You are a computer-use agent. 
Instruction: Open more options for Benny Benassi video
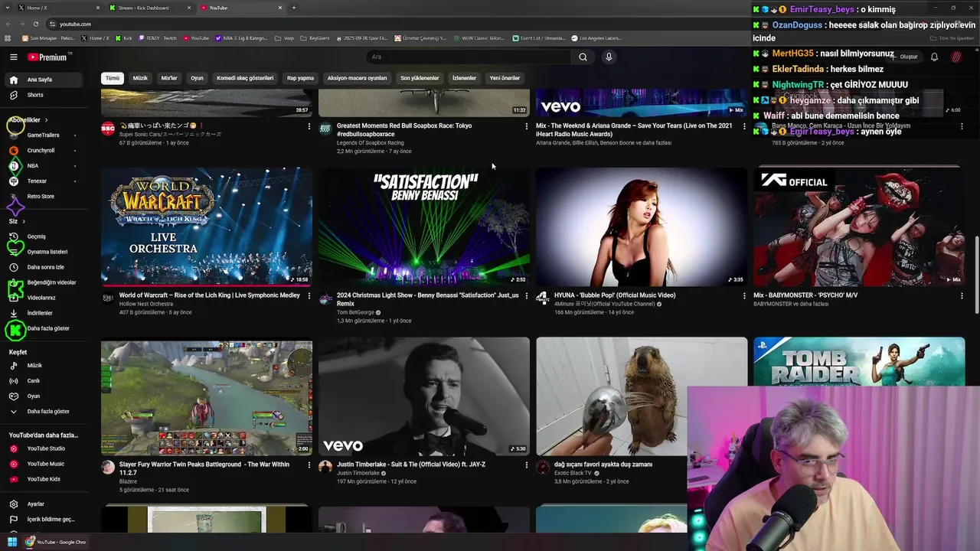[x=526, y=295]
